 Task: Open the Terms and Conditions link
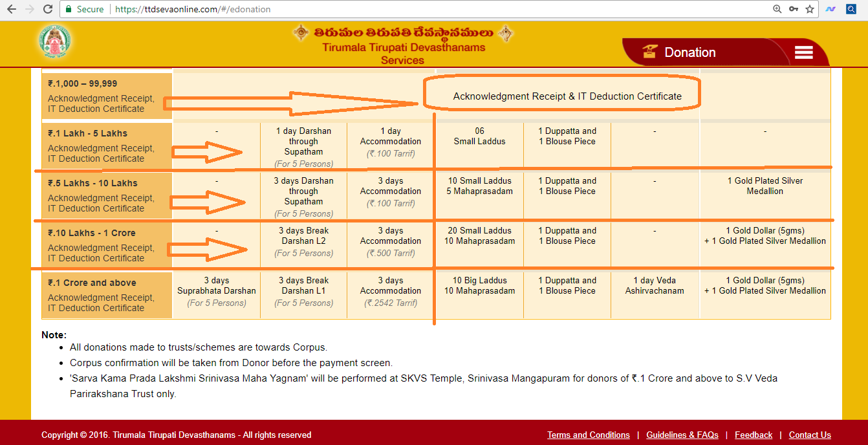click(x=589, y=435)
